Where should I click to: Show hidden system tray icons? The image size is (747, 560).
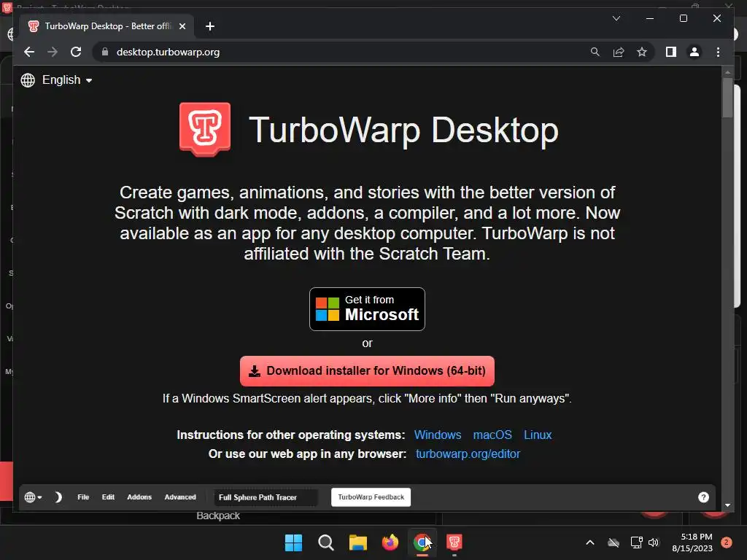589,542
